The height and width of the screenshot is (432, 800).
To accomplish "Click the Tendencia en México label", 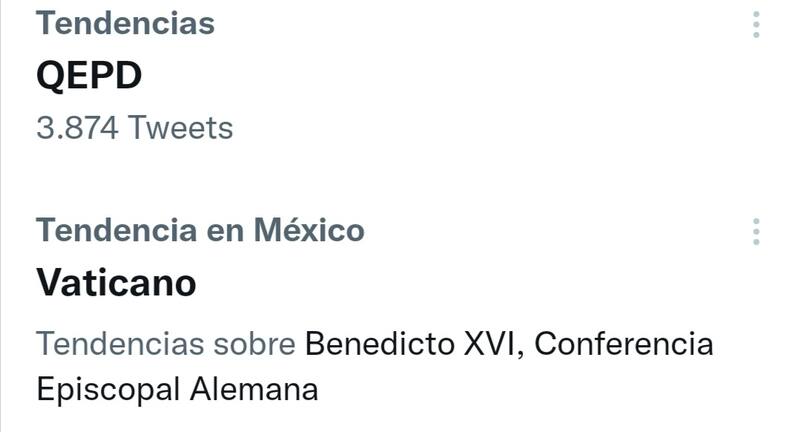I will 200,230.
